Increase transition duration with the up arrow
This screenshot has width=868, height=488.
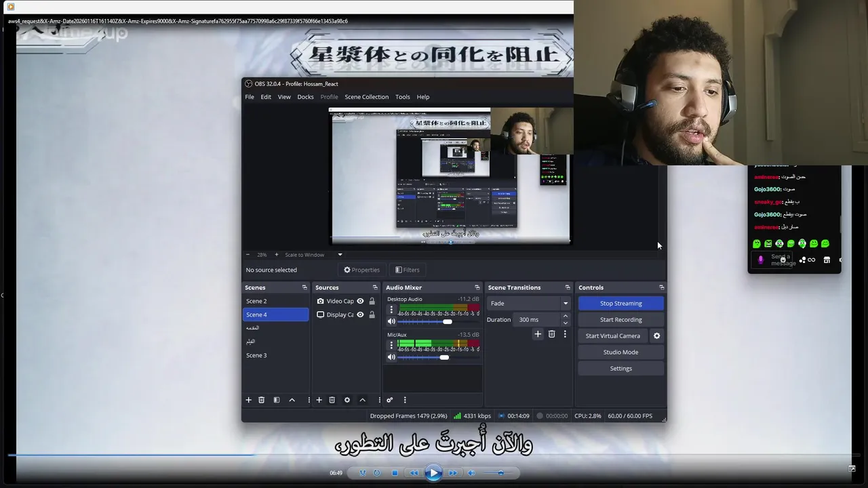(565, 317)
